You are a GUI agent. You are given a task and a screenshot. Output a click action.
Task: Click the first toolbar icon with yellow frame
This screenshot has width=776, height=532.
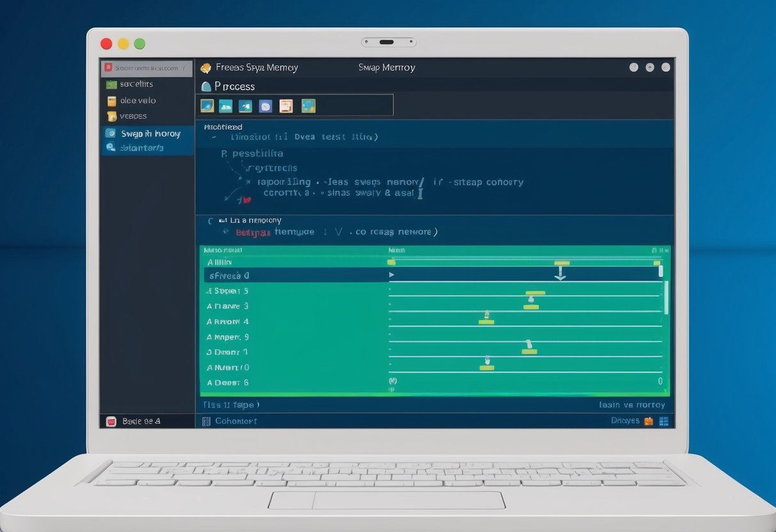click(x=207, y=106)
